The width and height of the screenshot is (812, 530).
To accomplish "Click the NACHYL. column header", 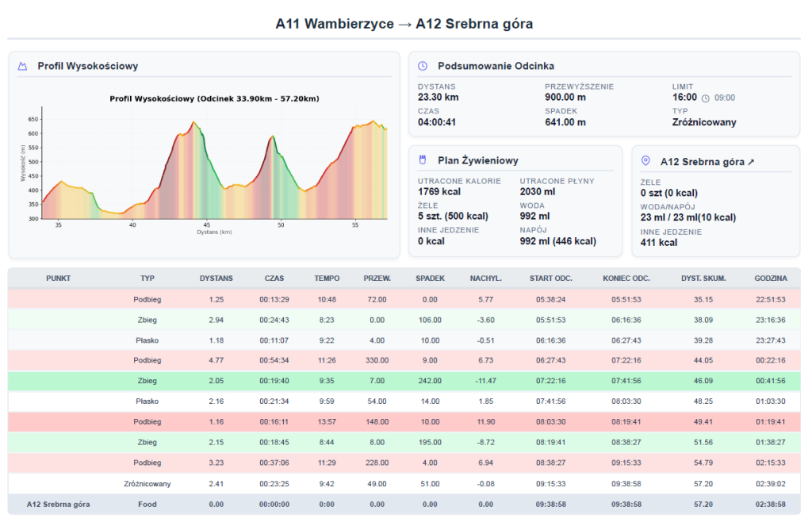I will (486, 278).
